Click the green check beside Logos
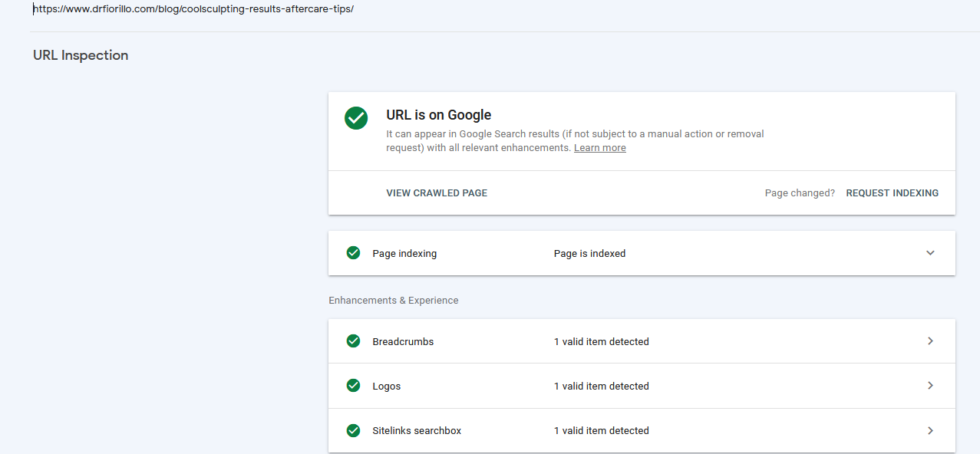980x454 pixels. click(x=353, y=385)
